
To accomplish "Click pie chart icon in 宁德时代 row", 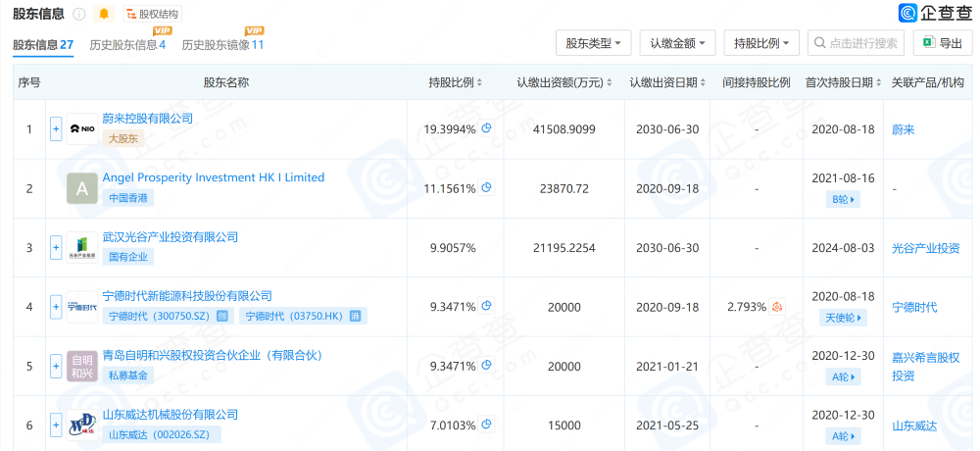I will 487,306.
